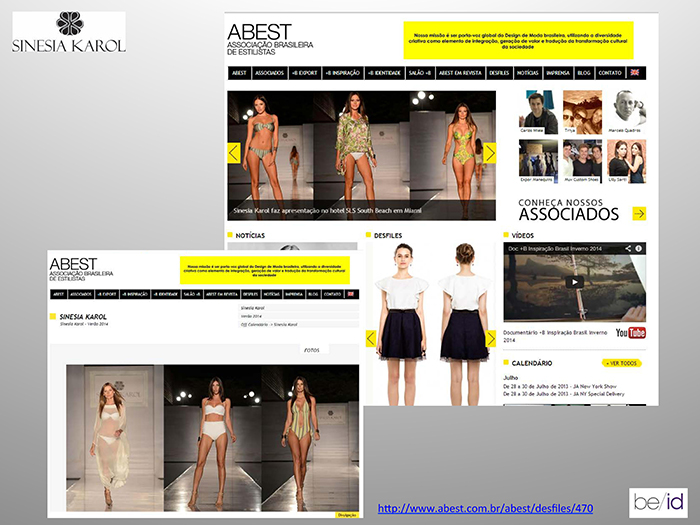700x525 pixels.
Task: Open DESFILES menu on the large page
Action: 499,73
